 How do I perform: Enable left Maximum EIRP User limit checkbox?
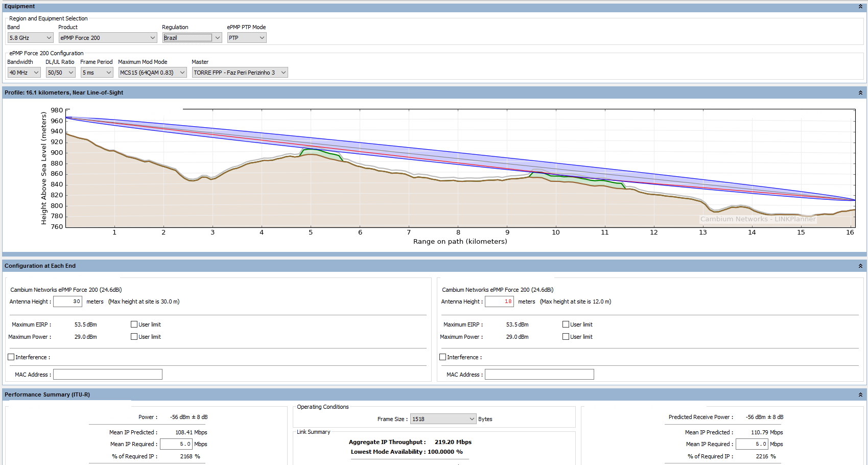pyautogui.click(x=134, y=324)
